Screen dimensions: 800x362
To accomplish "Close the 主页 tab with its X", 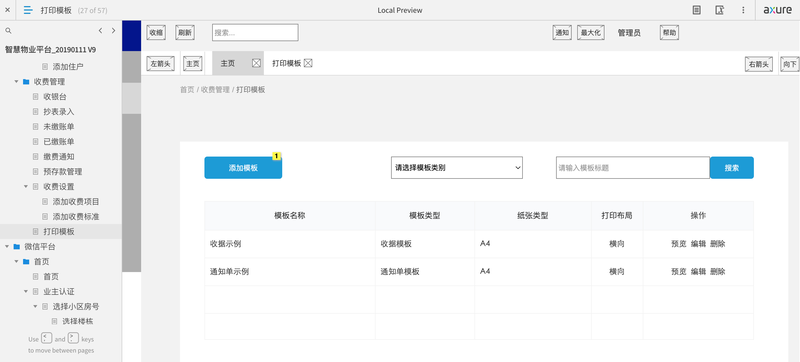I will tap(256, 63).
